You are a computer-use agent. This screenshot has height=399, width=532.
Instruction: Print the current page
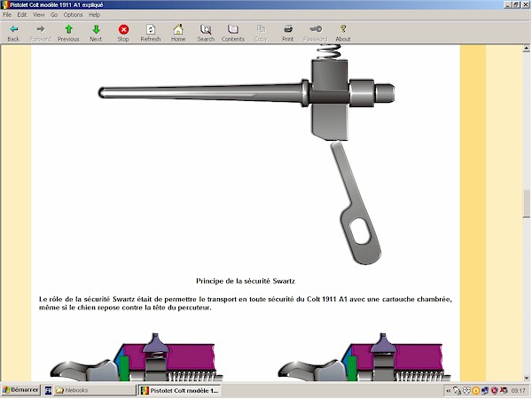pyautogui.click(x=288, y=33)
